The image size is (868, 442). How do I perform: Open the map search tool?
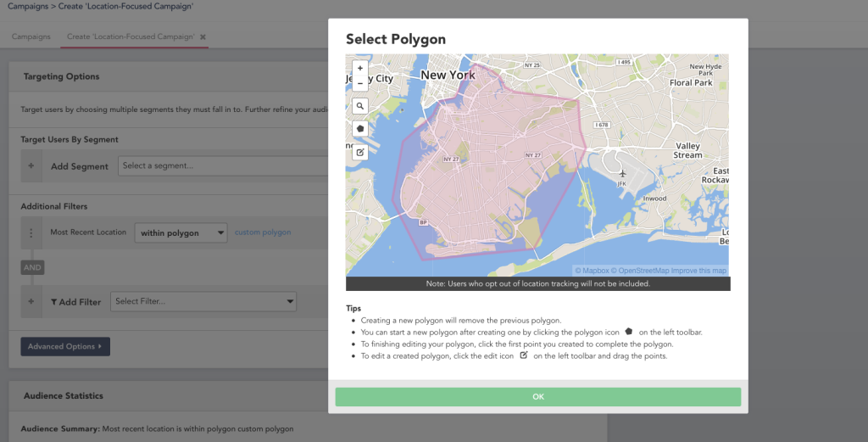[x=360, y=106]
